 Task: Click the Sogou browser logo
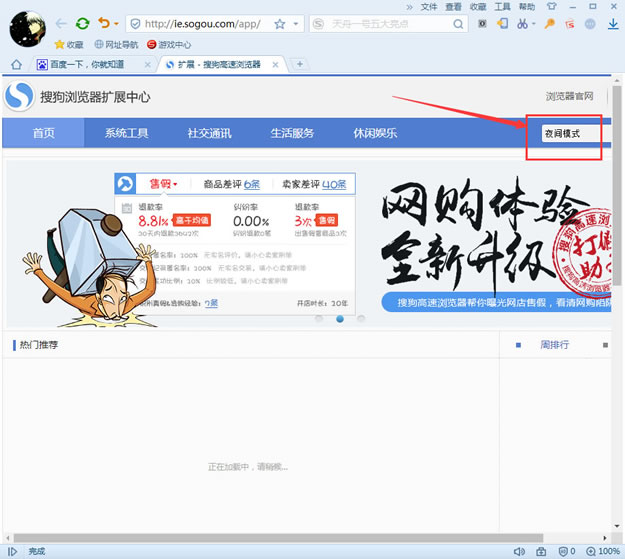[x=19, y=96]
